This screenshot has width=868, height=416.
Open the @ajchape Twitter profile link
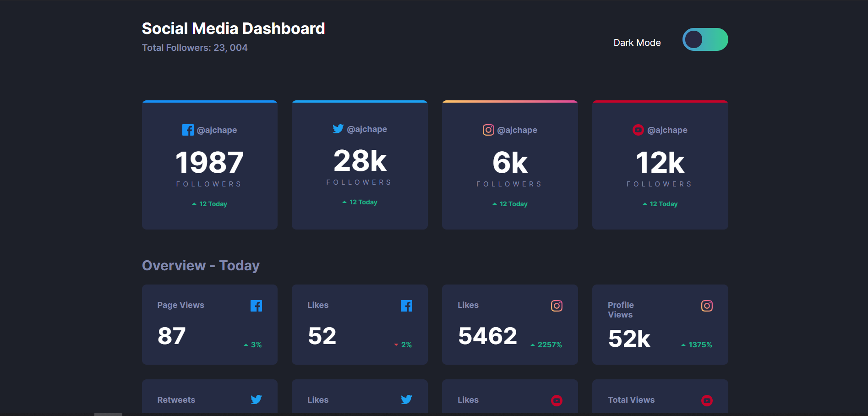pyautogui.click(x=367, y=129)
